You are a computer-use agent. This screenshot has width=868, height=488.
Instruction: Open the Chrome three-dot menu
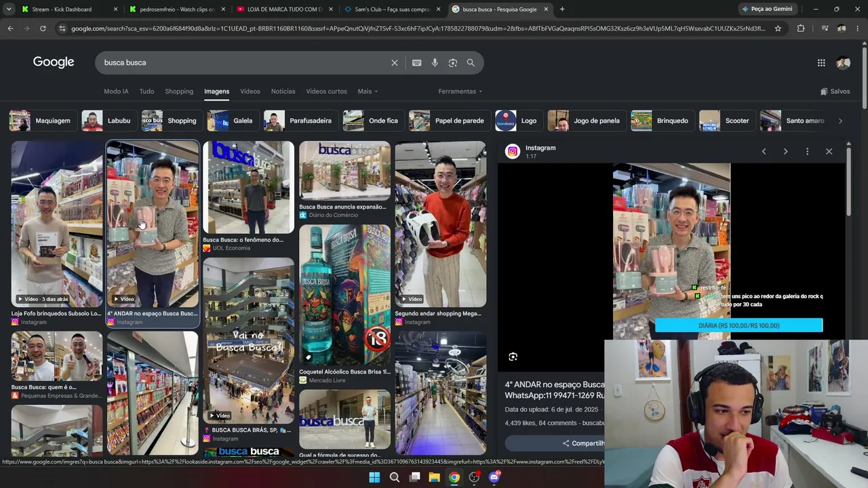[858, 28]
